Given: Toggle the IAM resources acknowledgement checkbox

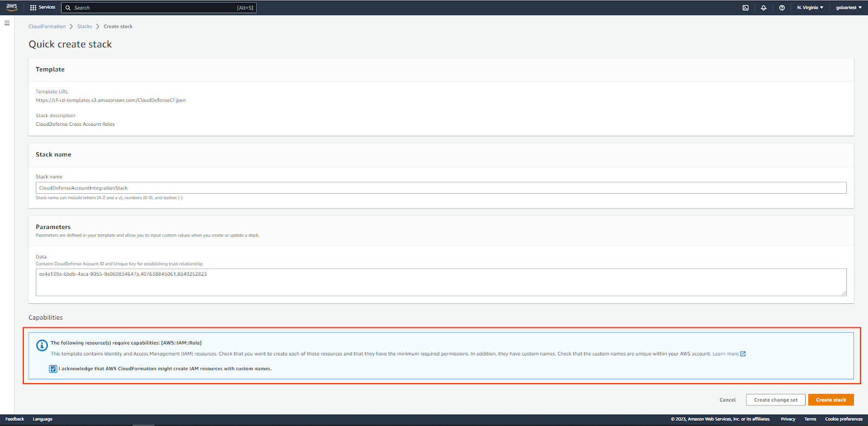Looking at the screenshot, I should pos(53,369).
